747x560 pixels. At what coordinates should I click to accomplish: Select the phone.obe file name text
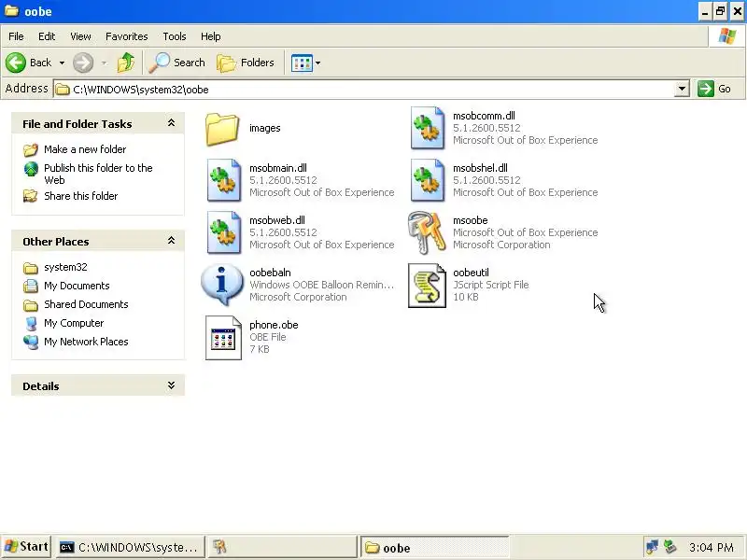pyautogui.click(x=274, y=325)
